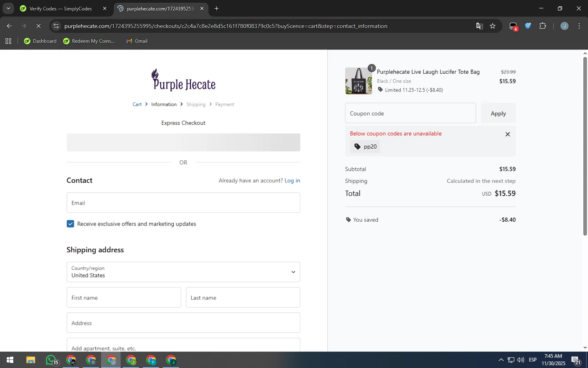Click the First name field

(x=124, y=297)
